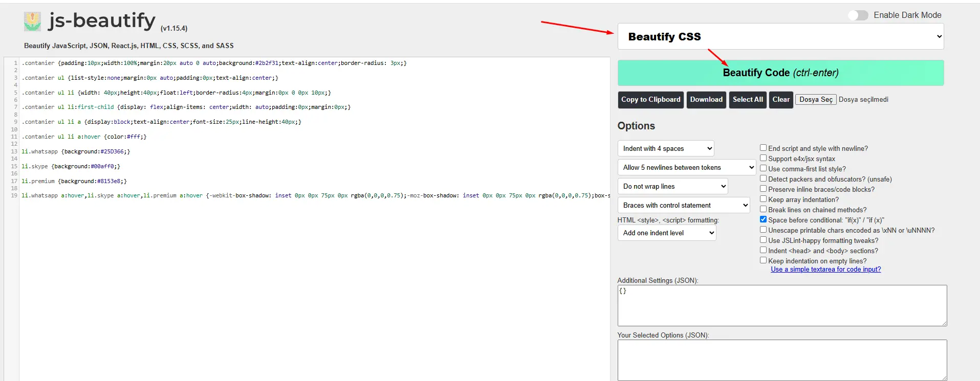Click the Additional Settings JSON textarea
This screenshot has width=980, height=381.
click(x=782, y=305)
